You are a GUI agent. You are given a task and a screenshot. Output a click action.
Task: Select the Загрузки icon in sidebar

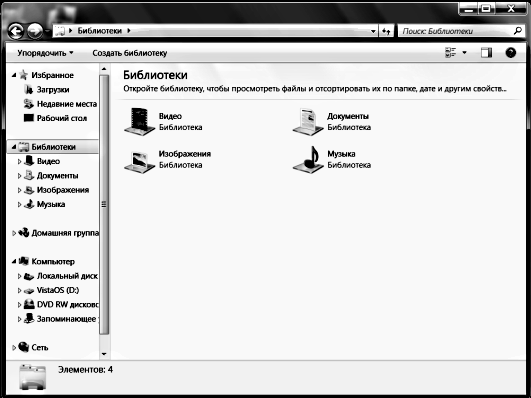point(29,89)
